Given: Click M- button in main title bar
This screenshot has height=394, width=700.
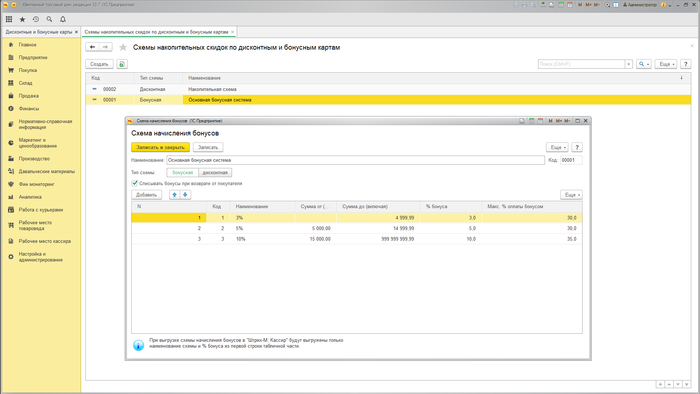Looking at the screenshot, I should 597,5.
